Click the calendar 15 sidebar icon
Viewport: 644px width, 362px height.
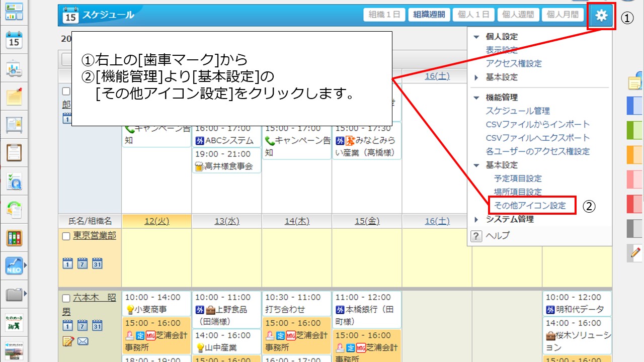[14, 39]
